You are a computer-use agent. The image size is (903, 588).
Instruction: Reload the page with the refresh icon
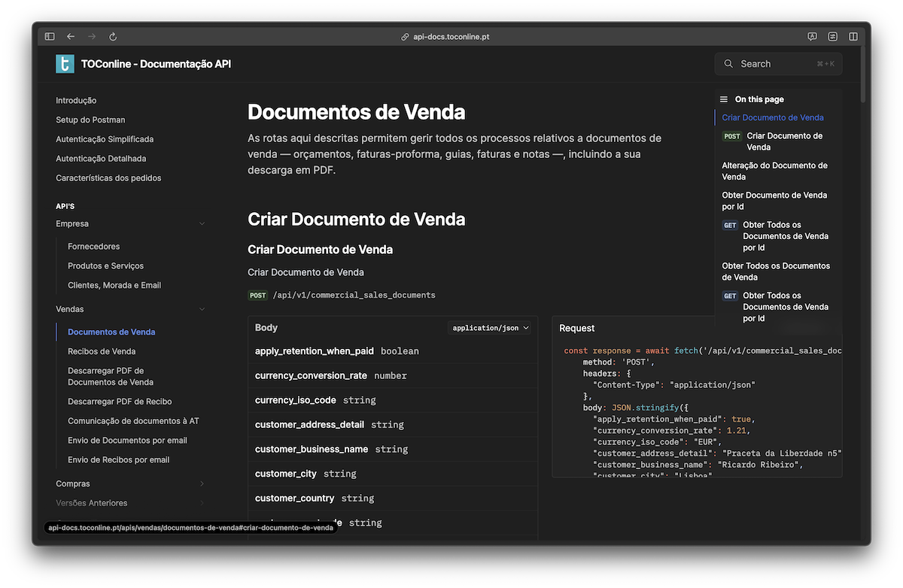pos(113,35)
